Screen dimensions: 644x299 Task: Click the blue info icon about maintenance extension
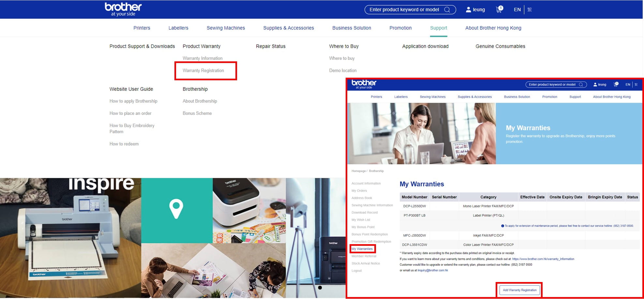[502, 226]
